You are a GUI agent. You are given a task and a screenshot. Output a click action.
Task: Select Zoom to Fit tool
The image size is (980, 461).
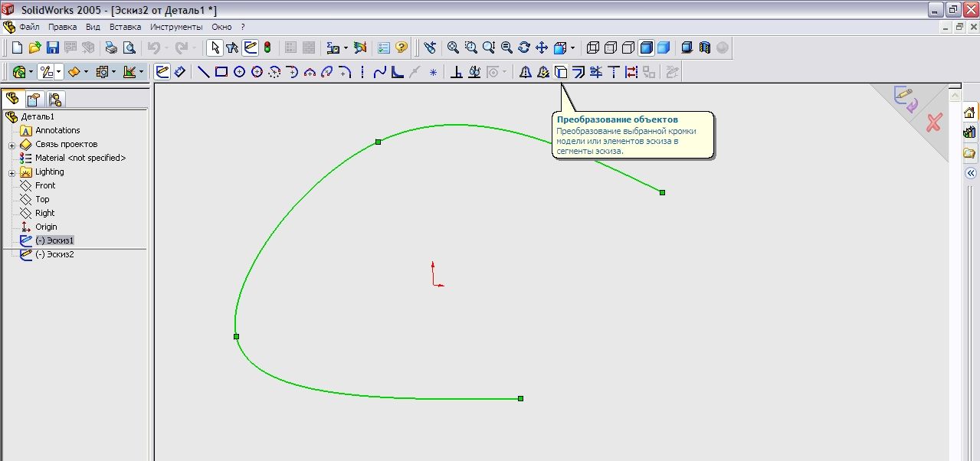click(453, 47)
